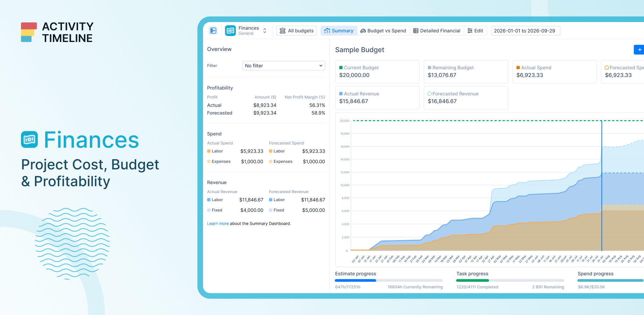
Task: Click the Forecasted Revenue Fixed $5,000.00 value
Action: pyautogui.click(x=314, y=210)
